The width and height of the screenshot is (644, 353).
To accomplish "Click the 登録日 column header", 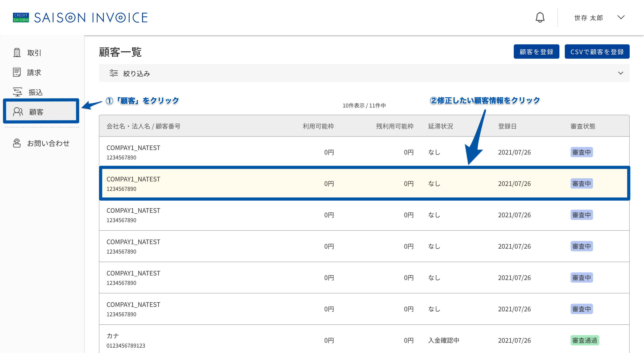I will point(507,126).
